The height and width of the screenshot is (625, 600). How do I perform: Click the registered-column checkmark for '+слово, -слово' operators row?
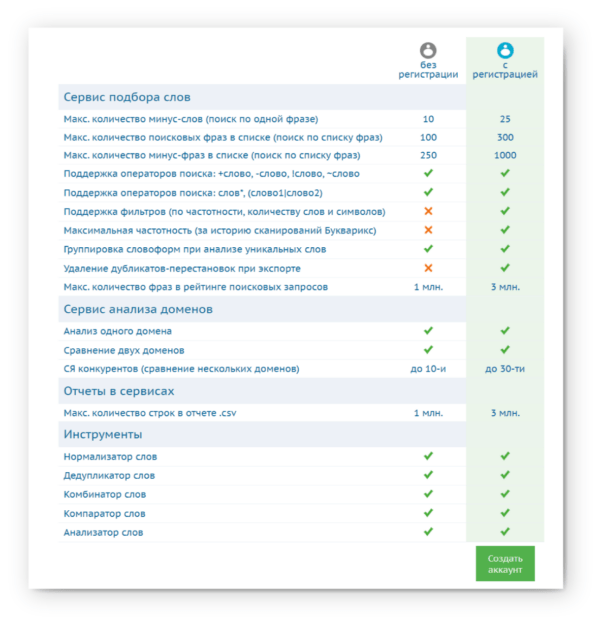(505, 173)
